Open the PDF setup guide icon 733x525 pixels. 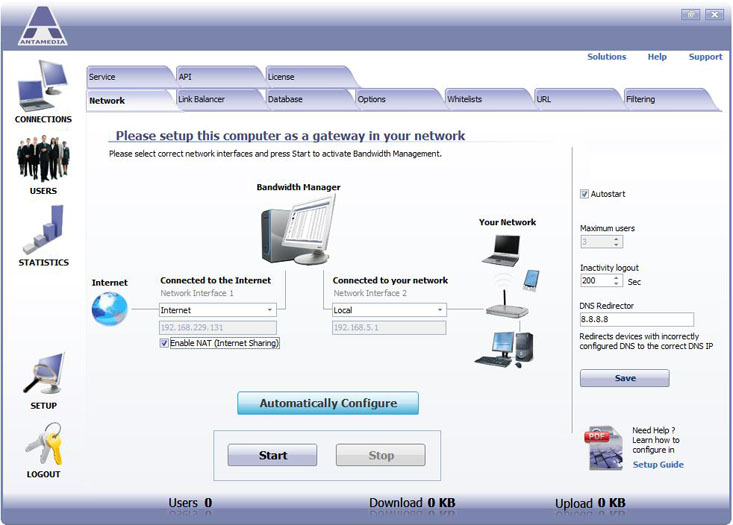(x=604, y=448)
